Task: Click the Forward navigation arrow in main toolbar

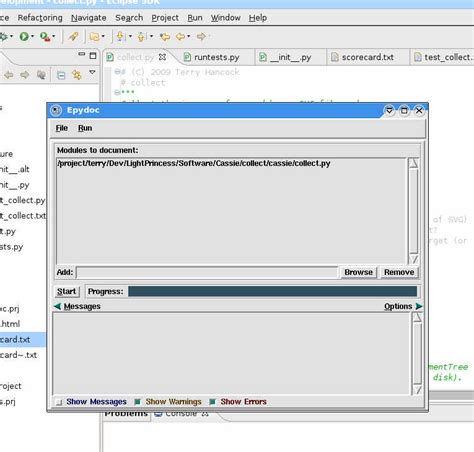Action: (x=201, y=36)
